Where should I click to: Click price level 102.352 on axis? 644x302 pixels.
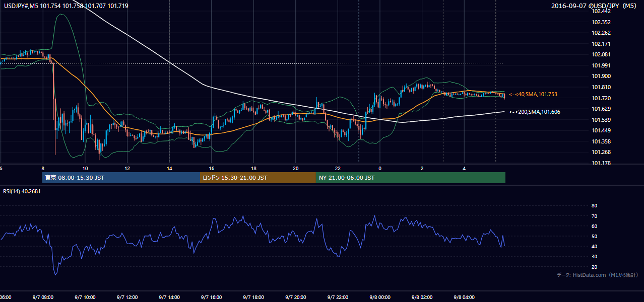tap(601, 22)
